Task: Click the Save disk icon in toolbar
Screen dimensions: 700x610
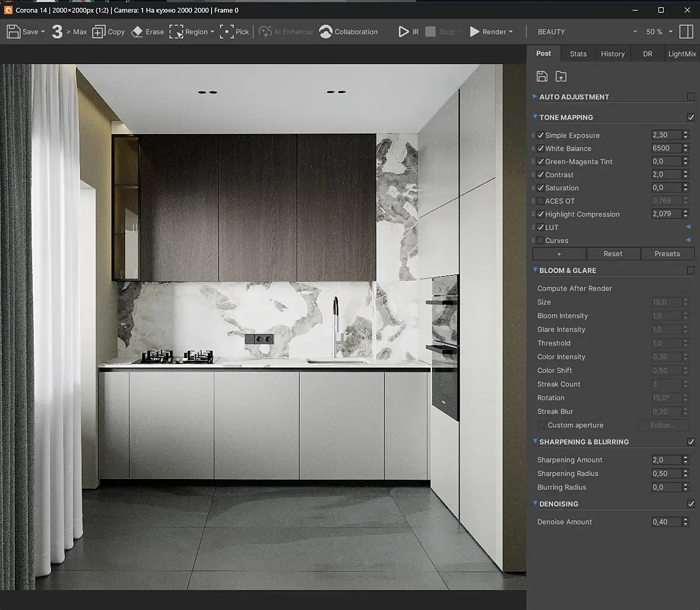Action: tap(14, 31)
